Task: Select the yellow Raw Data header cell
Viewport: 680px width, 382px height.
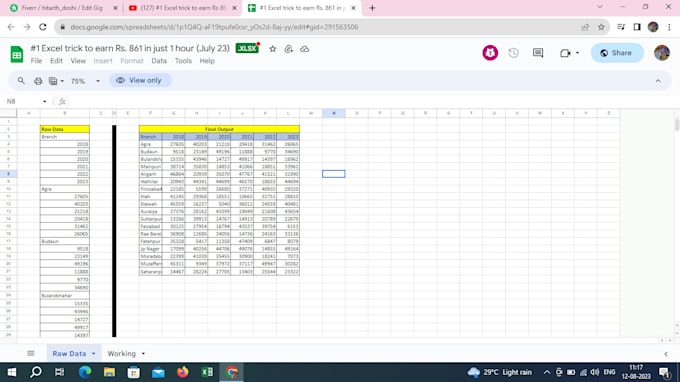Action: point(65,129)
